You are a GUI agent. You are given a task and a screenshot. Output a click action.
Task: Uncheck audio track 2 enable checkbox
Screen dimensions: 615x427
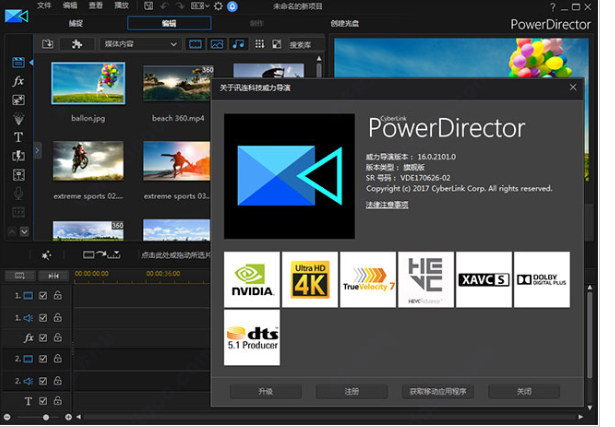[43, 381]
